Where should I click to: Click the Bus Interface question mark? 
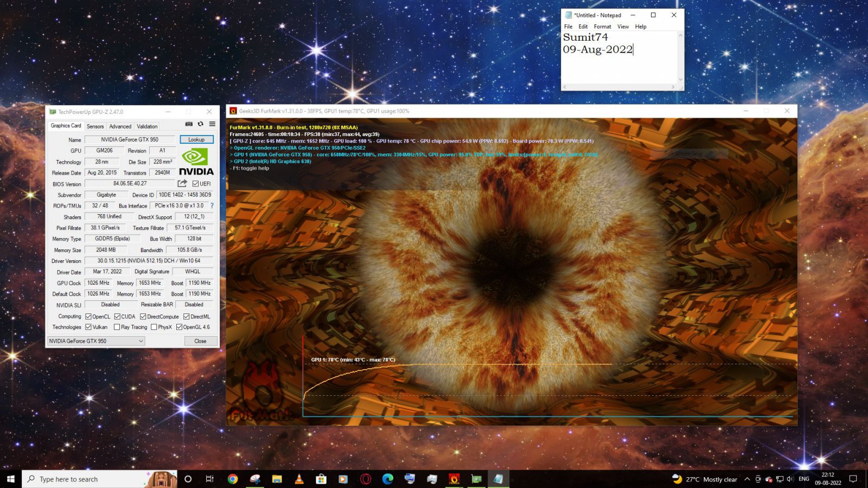point(212,206)
